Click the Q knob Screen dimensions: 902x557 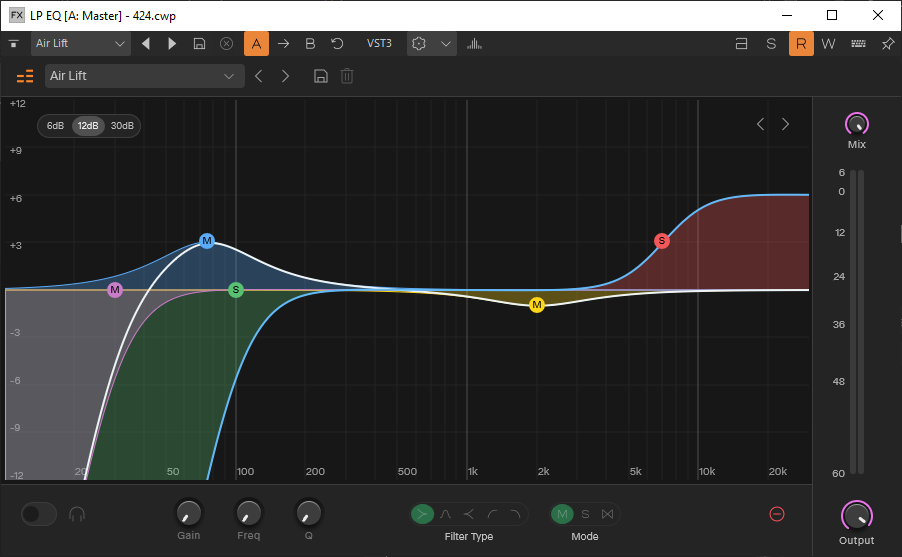click(x=309, y=513)
